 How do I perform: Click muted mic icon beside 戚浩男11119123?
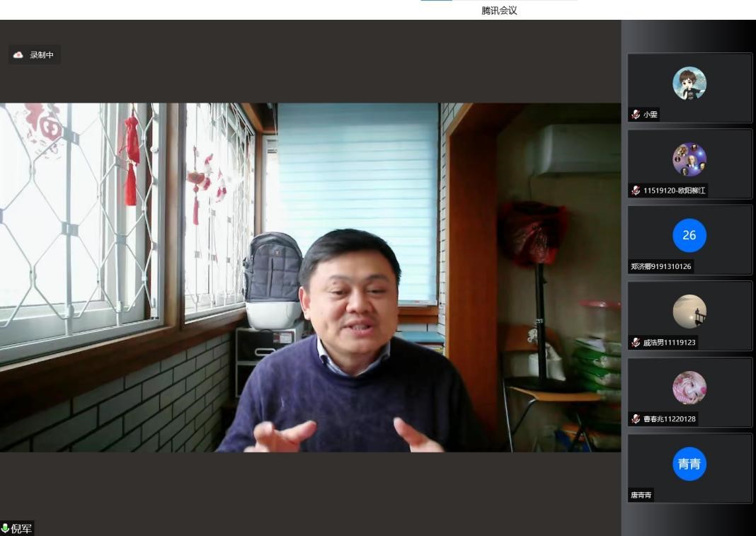(636, 343)
